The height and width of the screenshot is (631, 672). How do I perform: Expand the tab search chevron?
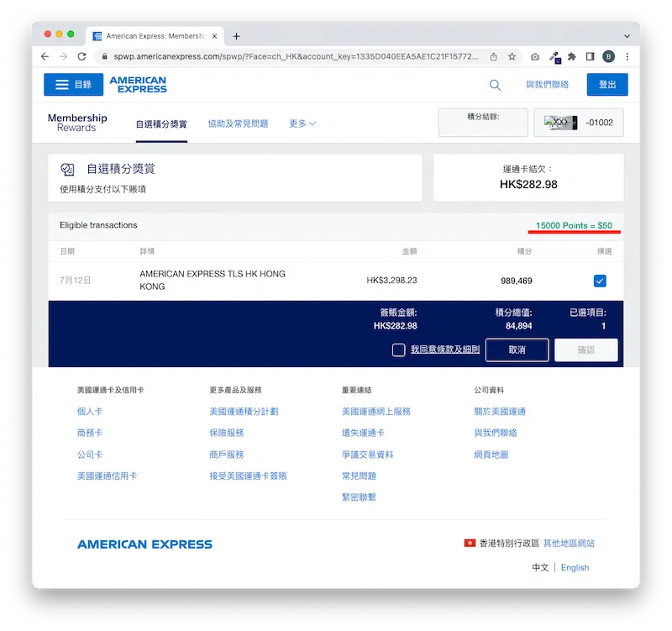coord(627,36)
